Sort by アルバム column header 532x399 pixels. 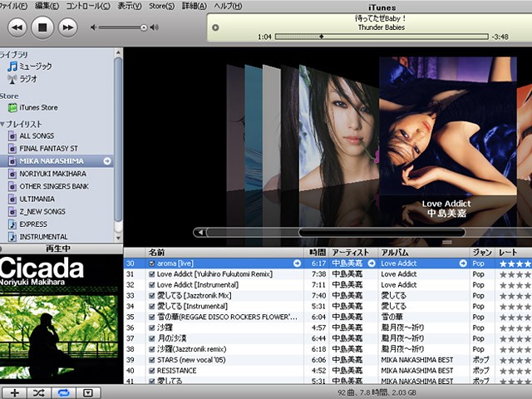tap(424, 253)
